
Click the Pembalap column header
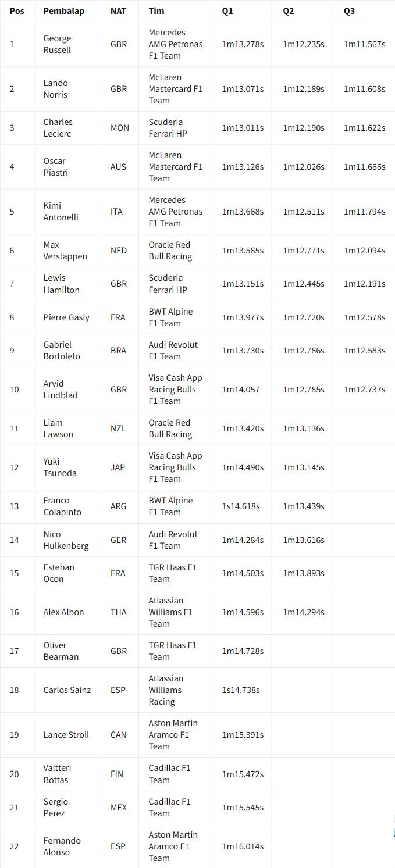[x=63, y=11]
